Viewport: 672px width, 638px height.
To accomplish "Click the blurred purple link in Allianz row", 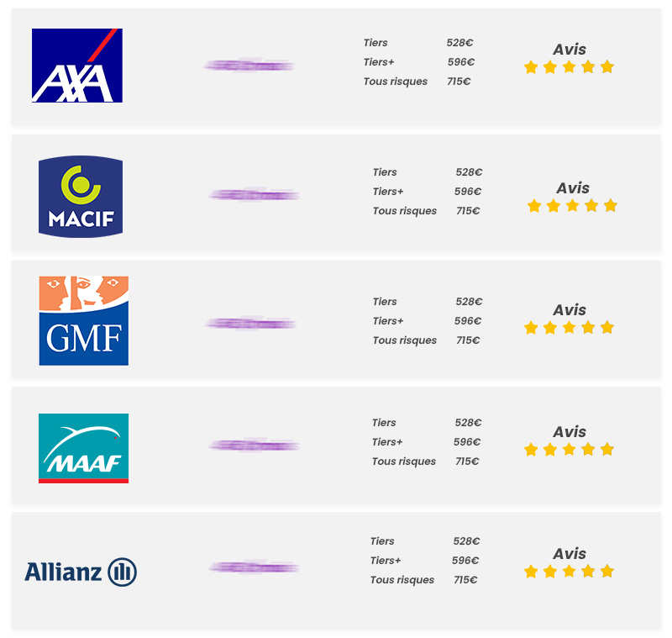I will click(254, 568).
